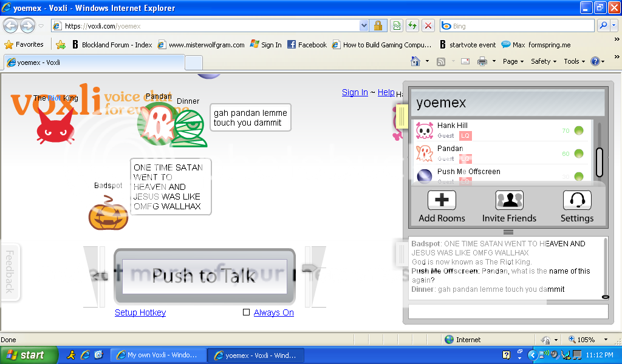Click the Setup Hotkey link
The width and height of the screenshot is (622, 364).
[x=140, y=312]
